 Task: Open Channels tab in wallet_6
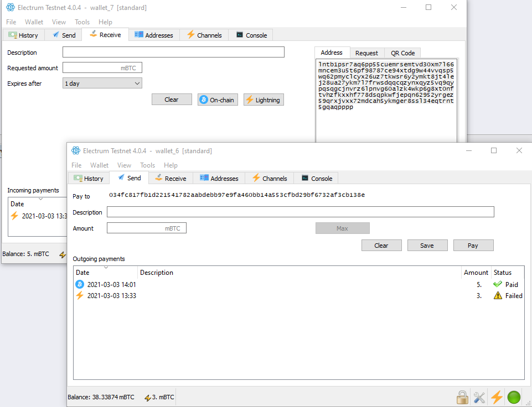point(270,178)
